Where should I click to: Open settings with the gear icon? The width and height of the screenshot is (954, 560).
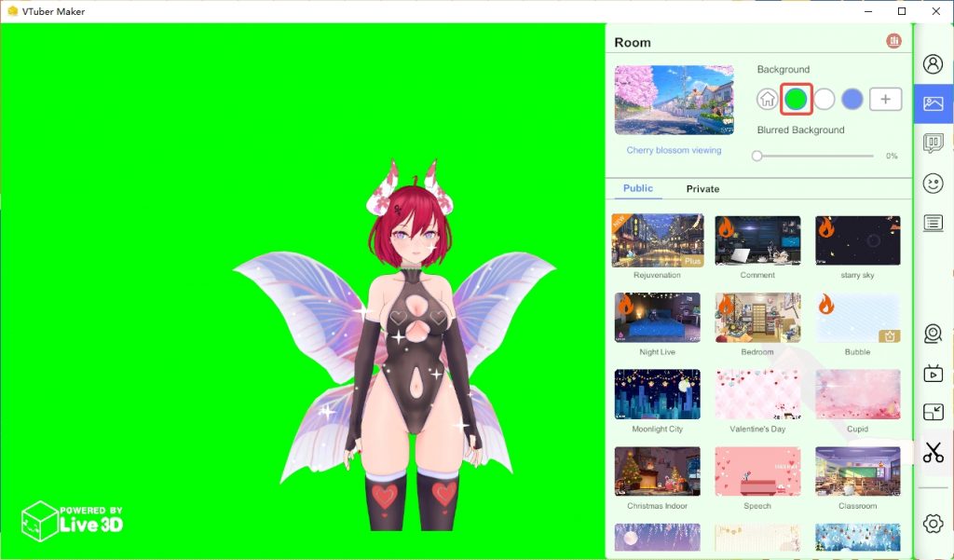coord(933,523)
